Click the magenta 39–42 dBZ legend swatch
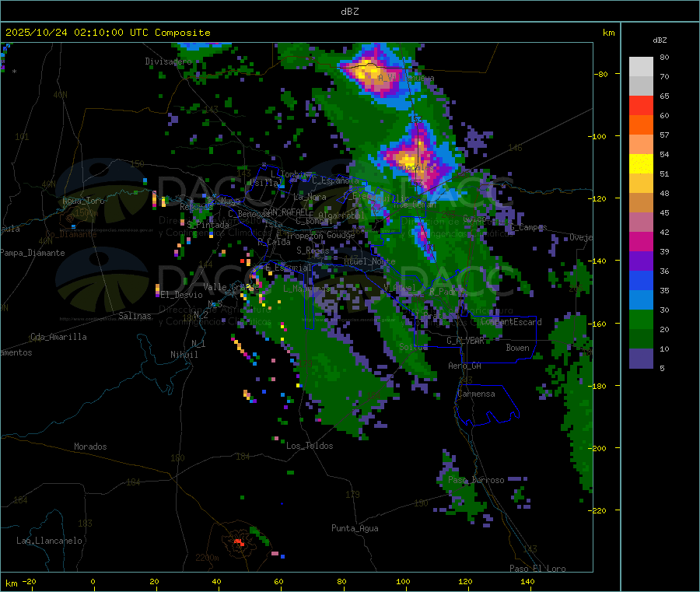The height and width of the screenshot is (592, 700). point(641,241)
